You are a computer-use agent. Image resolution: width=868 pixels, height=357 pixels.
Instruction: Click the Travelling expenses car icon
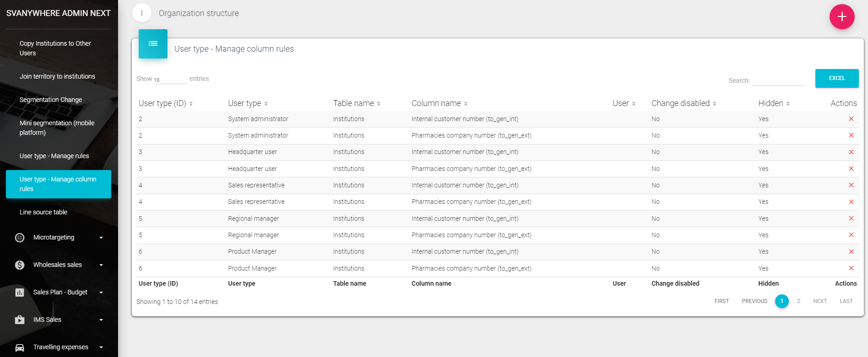click(x=20, y=347)
